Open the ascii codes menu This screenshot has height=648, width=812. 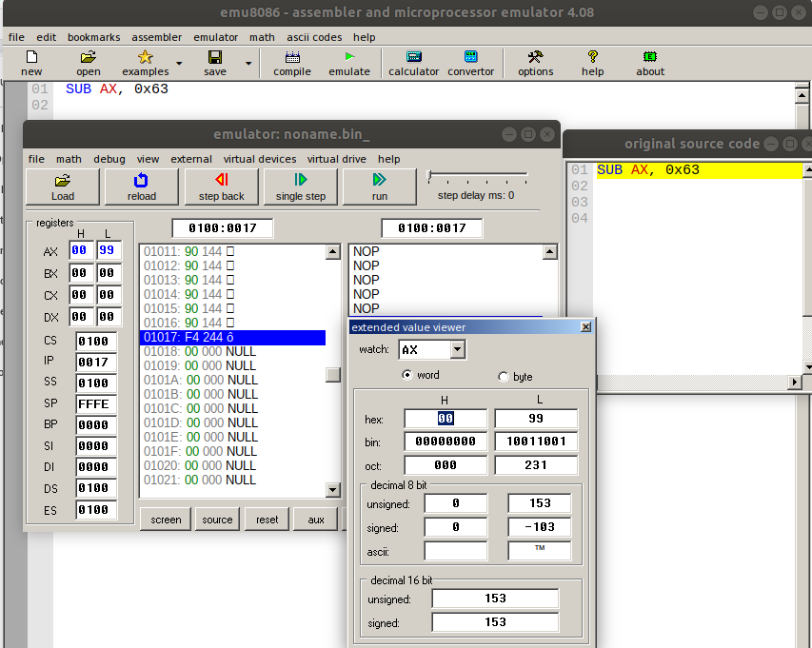click(x=313, y=37)
